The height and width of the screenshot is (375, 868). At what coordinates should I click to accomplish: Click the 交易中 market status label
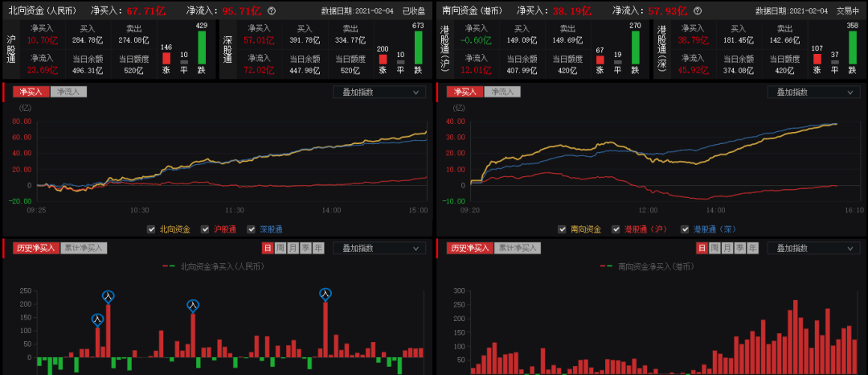coord(848,11)
